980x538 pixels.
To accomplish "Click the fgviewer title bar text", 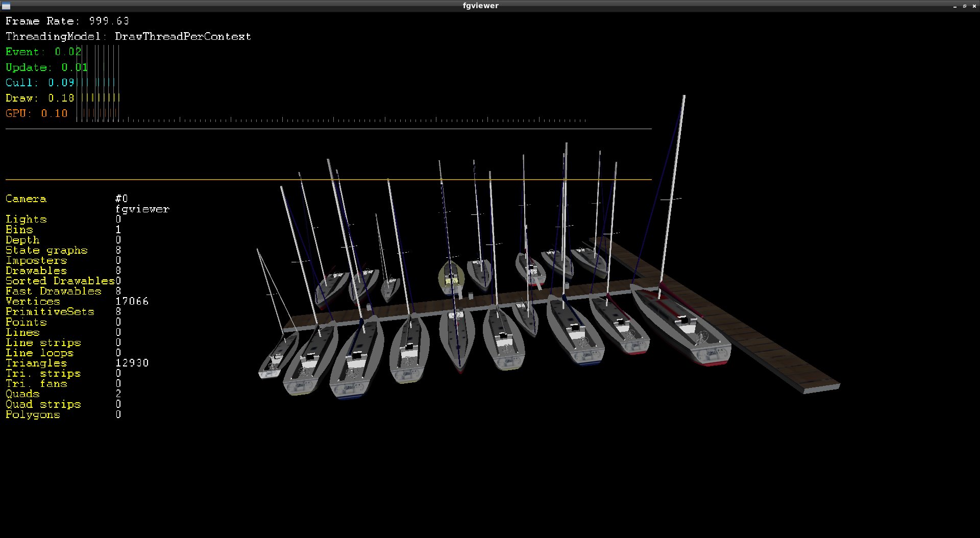I will (x=480, y=6).
